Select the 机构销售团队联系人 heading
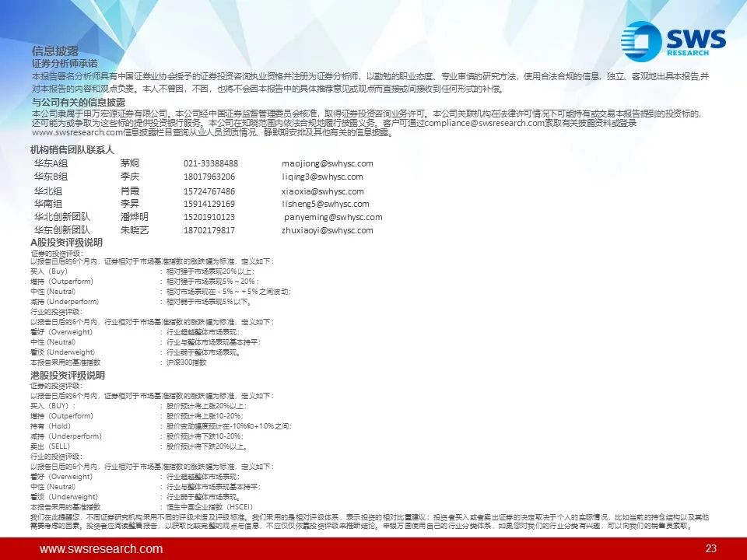The width and height of the screenshot is (747, 560). coord(72,150)
